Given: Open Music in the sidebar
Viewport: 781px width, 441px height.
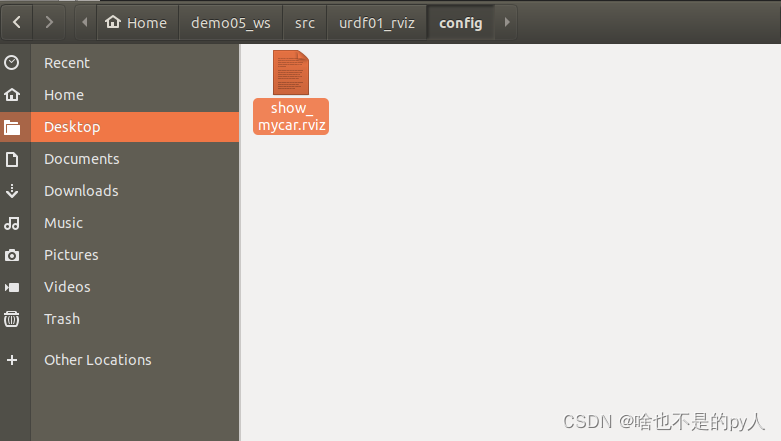Looking at the screenshot, I should [x=63, y=223].
